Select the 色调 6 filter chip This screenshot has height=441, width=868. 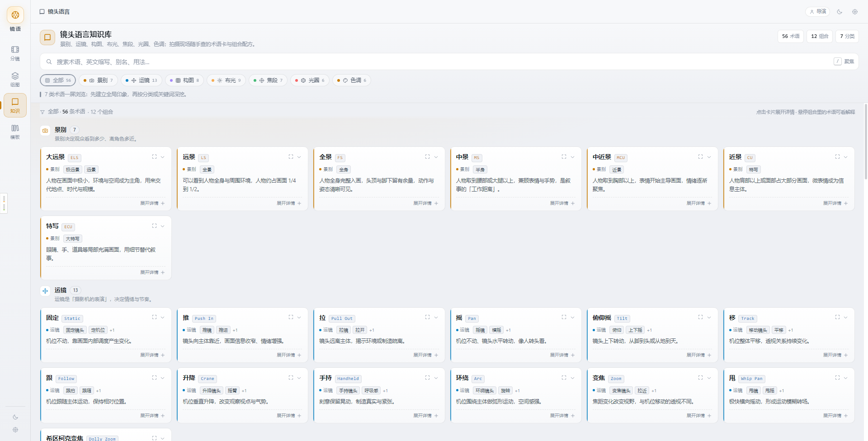351,80
